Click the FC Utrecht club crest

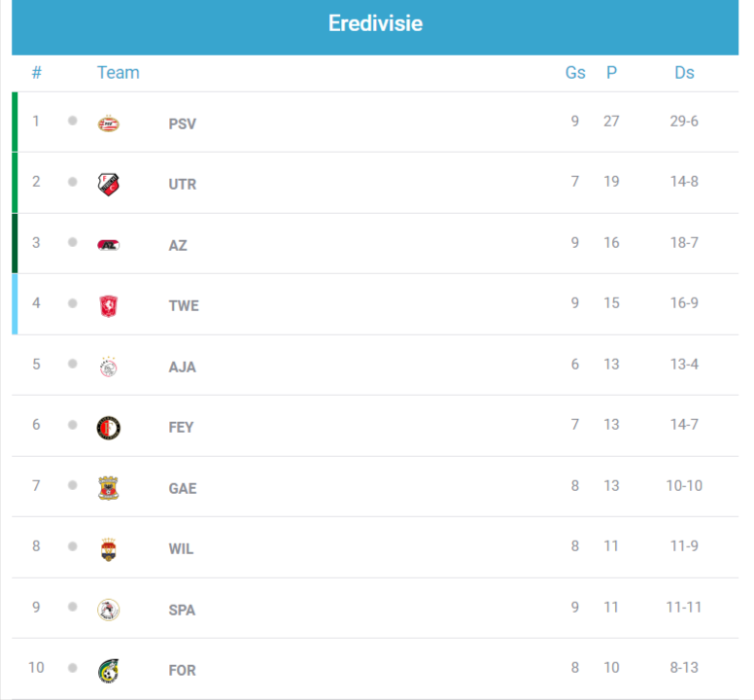pos(109,184)
